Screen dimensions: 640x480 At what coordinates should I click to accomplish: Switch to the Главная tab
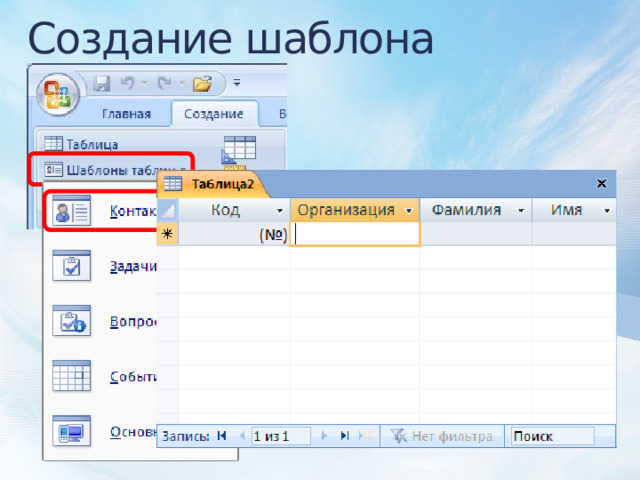pyautogui.click(x=126, y=113)
